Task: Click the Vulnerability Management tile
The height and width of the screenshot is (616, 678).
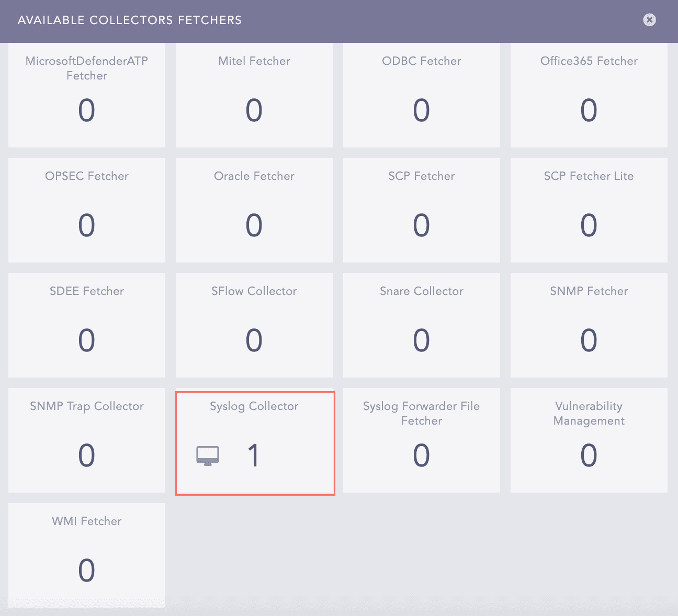Action: (589, 440)
